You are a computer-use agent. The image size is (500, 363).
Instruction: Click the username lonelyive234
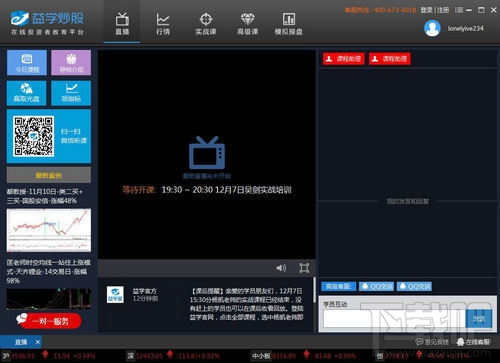tap(465, 29)
